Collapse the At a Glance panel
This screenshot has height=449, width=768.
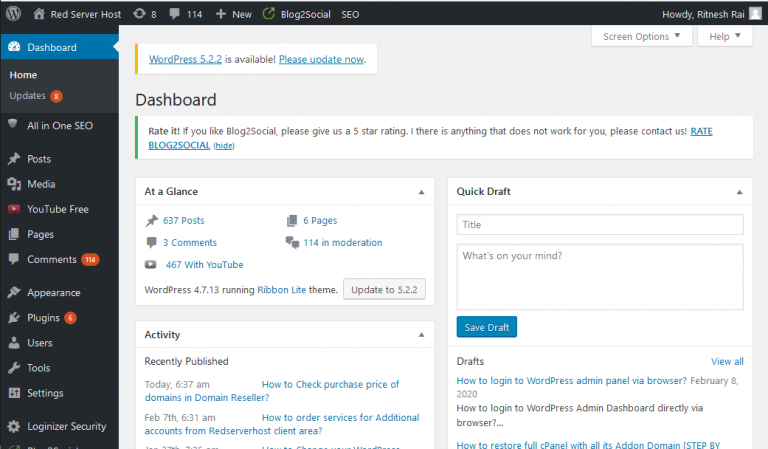click(421, 191)
